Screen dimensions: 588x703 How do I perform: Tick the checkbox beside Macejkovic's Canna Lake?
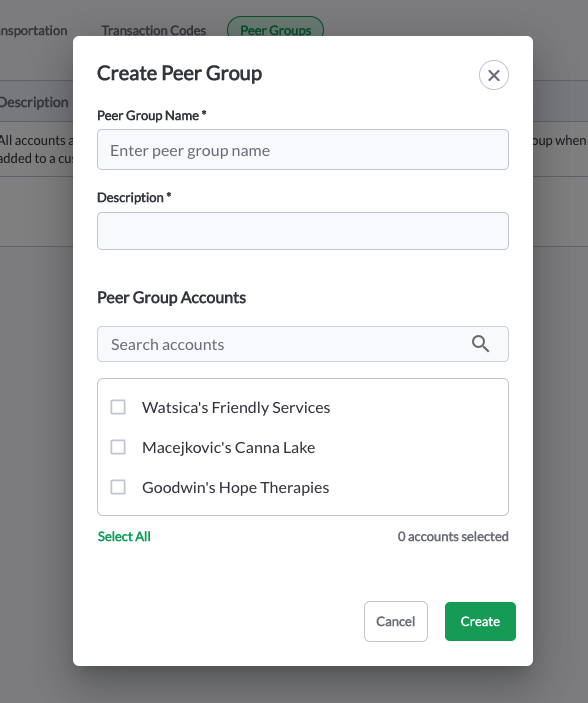118,447
